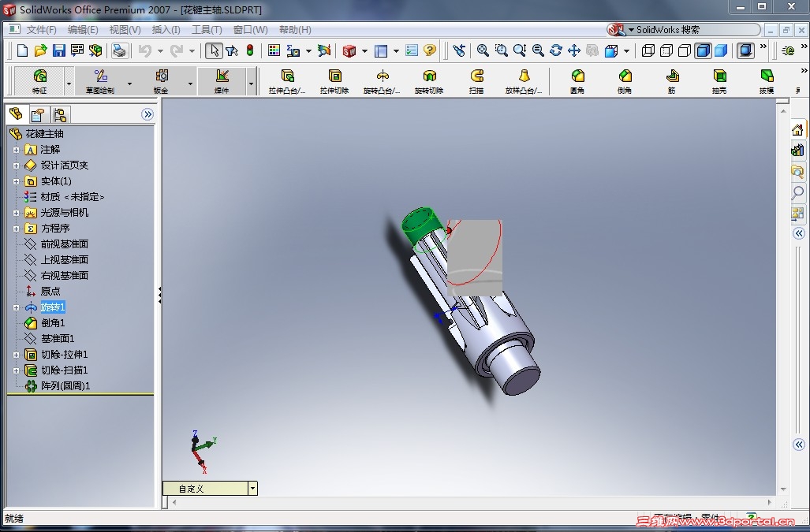This screenshot has height=532, width=810.
Task: Toggle Shaded With Edges display mode
Action: tap(703, 50)
